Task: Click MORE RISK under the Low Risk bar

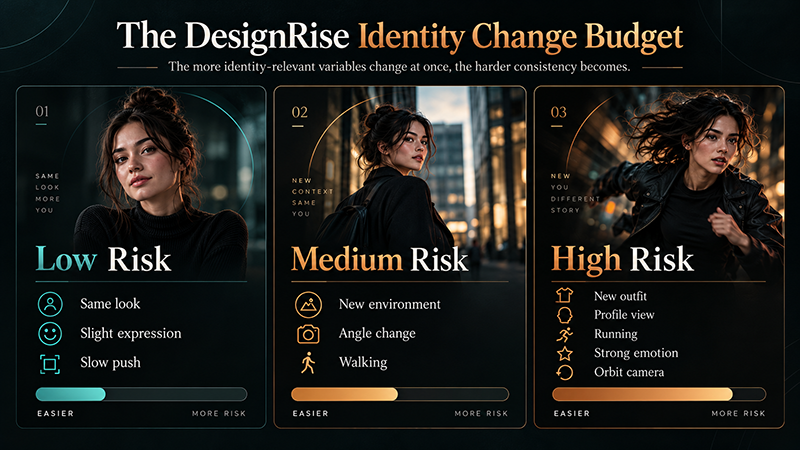Action: coord(219,413)
